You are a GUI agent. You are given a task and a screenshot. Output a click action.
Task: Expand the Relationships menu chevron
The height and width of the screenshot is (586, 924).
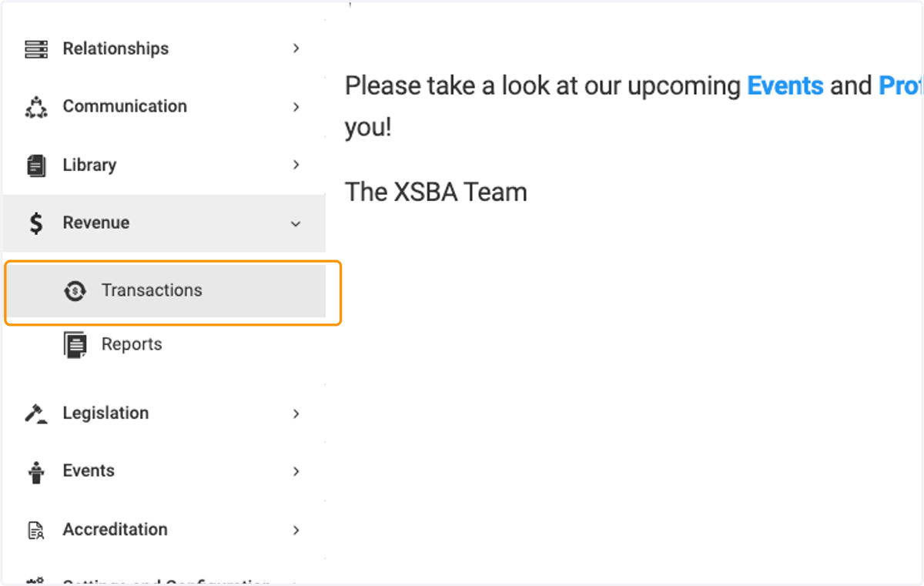pyautogui.click(x=296, y=49)
